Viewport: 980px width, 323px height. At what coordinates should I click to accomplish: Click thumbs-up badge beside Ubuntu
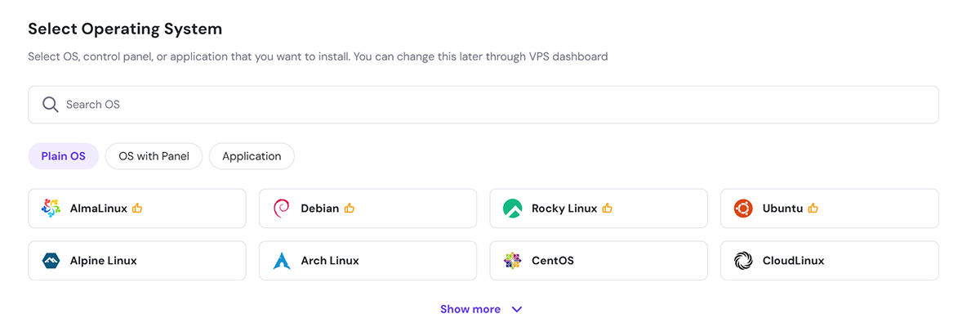pyautogui.click(x=813, y=209)
